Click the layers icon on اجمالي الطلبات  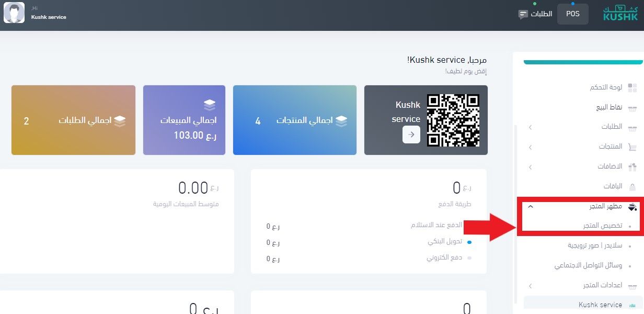tap(120, 121)
